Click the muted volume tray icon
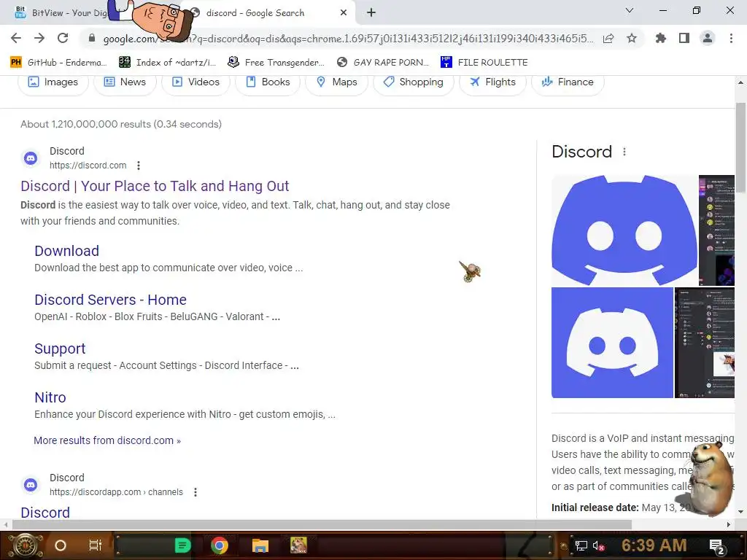This screenshot has height=560, width=747. click(x=598, y=545)
